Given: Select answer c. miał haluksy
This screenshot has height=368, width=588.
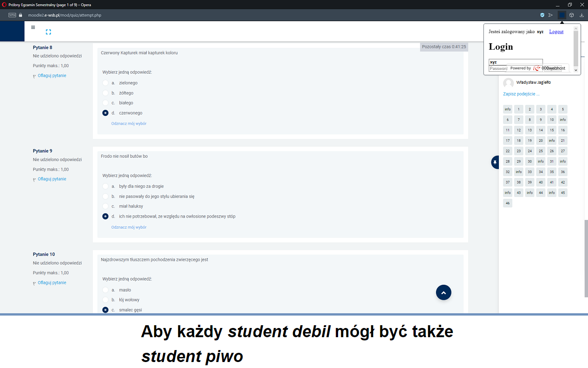Looking at the screenshot, I should coord(106,206).
